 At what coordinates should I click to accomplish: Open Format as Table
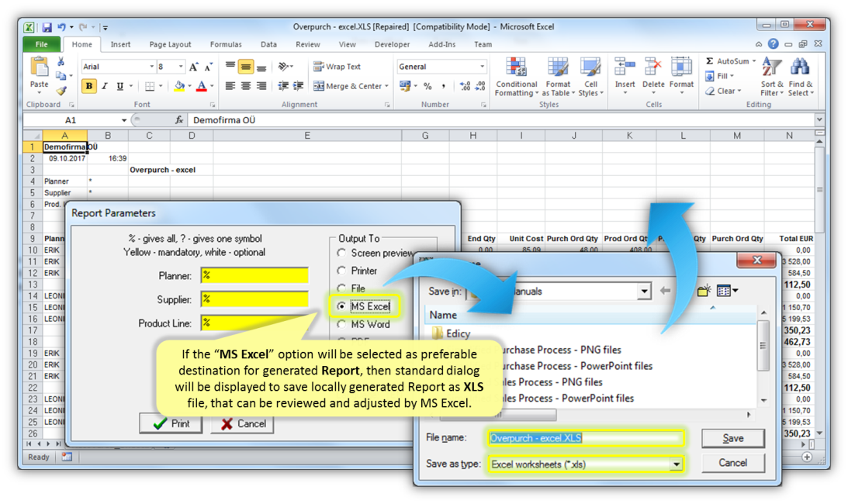558,78
